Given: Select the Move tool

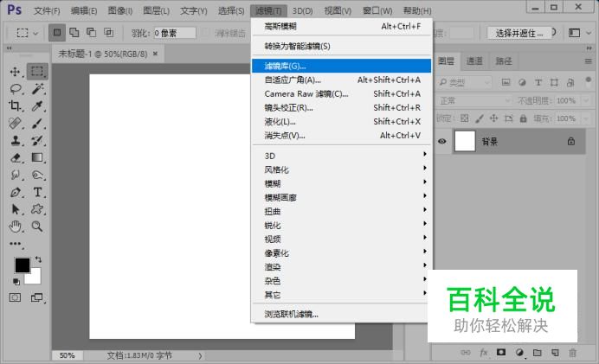Looking at the screenshot, I should coord(16,72).
